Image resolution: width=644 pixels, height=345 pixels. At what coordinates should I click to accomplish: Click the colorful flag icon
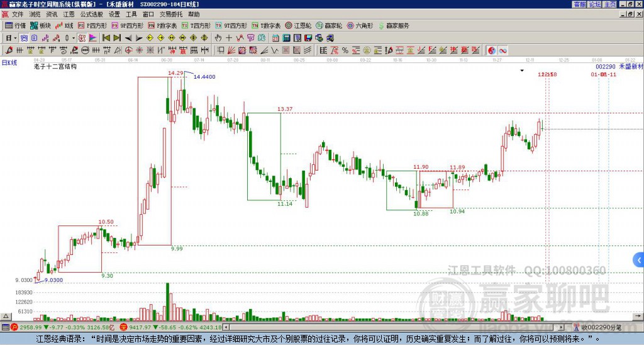[93, 38]
